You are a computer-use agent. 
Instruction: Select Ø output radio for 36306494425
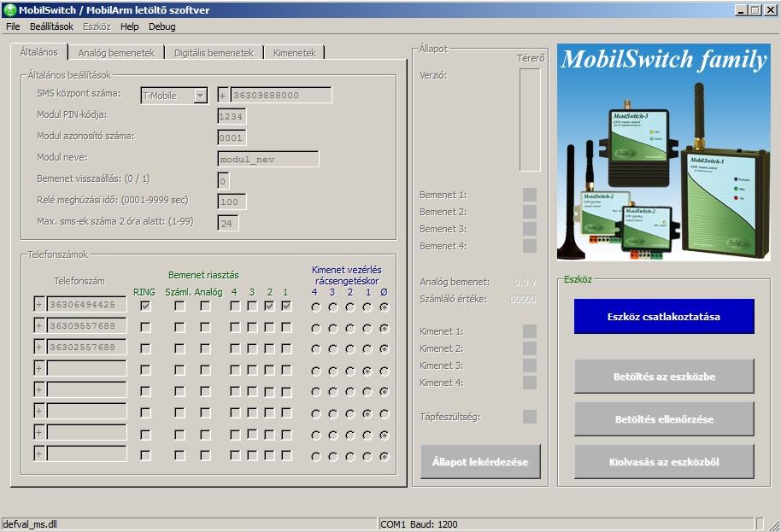[x=384, y=307]
